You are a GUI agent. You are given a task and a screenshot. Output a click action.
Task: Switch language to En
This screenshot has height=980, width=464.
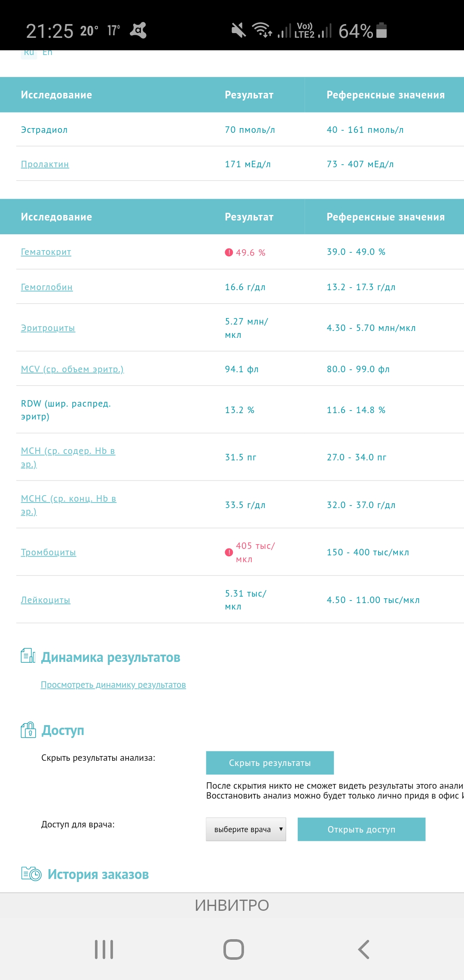point(47,52)
